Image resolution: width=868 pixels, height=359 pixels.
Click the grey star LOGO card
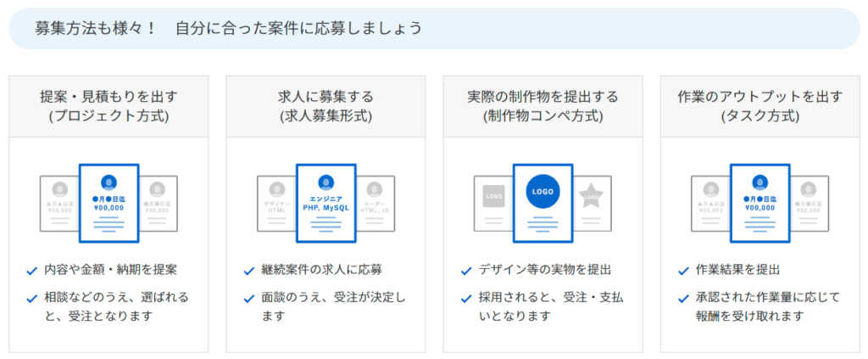tap(592, 204)
